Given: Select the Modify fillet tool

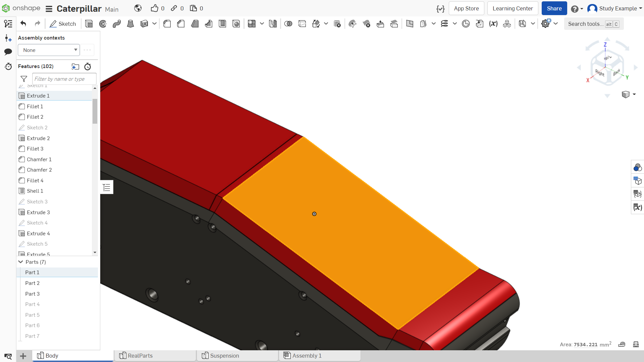Looking at the screenshot, I should 353,24.
